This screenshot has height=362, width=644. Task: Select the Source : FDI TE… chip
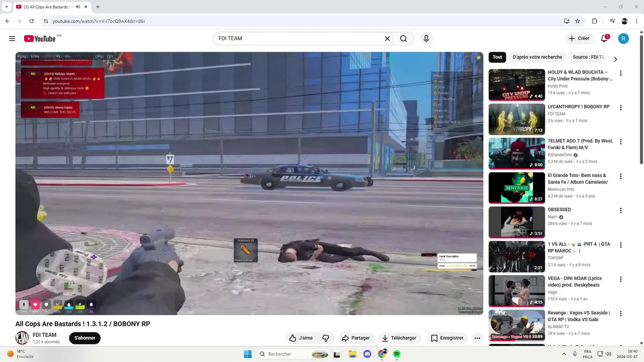tap(589, 57)
